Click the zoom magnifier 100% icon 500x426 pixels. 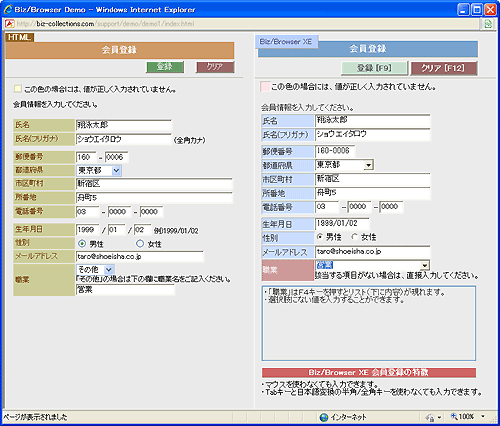pos(454,416)
